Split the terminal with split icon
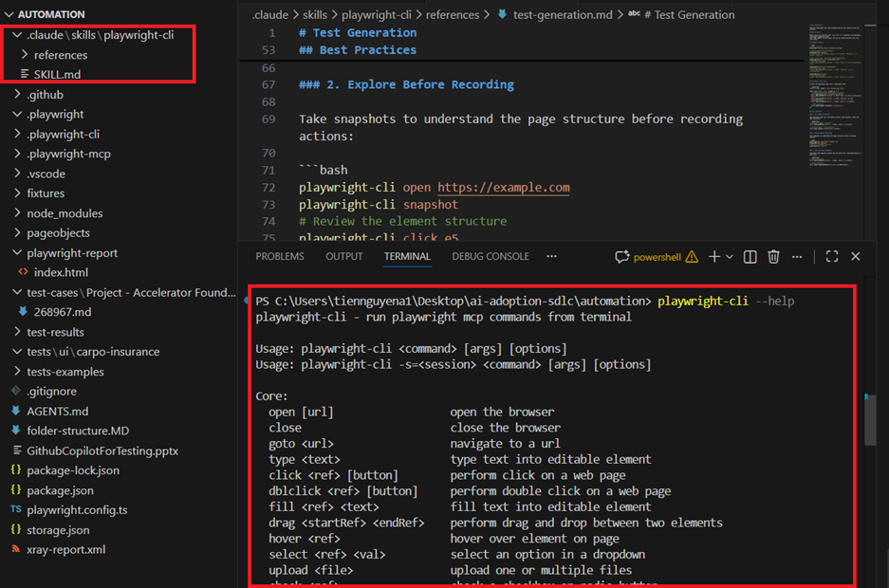 pos(750,257)
